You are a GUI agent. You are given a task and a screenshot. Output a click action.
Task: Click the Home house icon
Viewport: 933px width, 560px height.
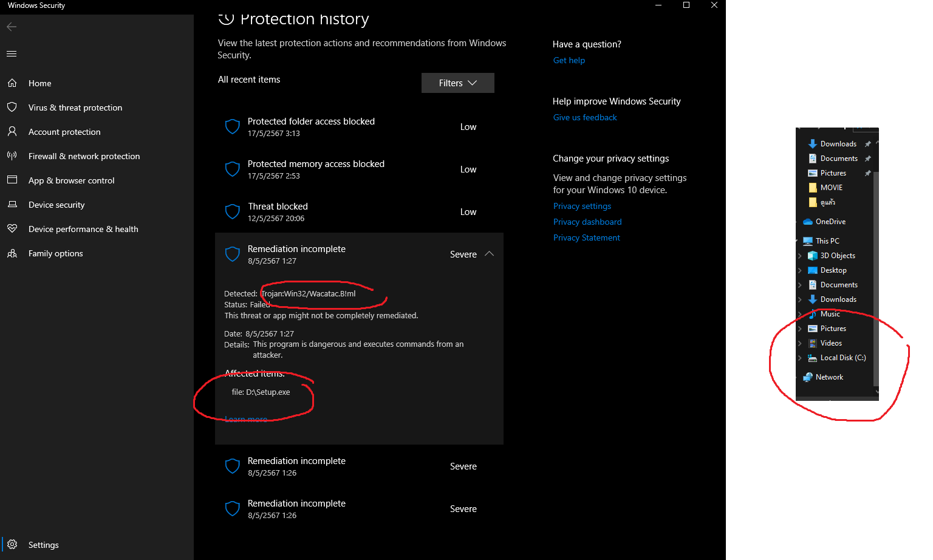[x=12, y=83]
